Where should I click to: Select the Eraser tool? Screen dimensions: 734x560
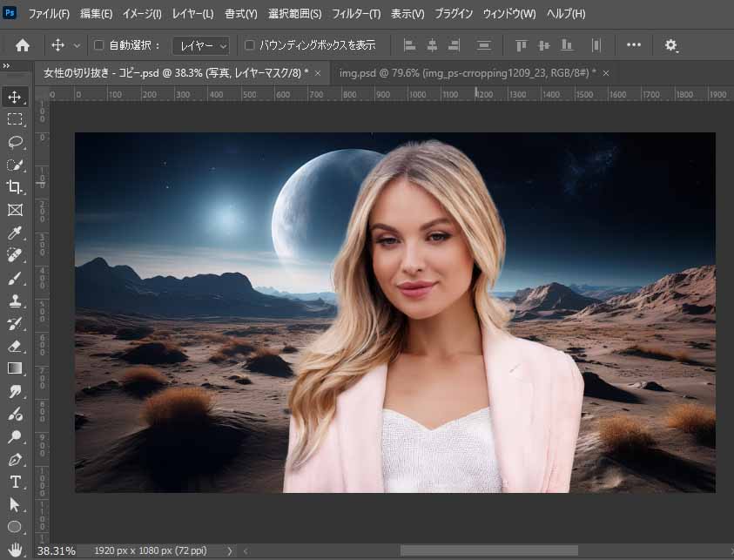click(x=15, y=346)
